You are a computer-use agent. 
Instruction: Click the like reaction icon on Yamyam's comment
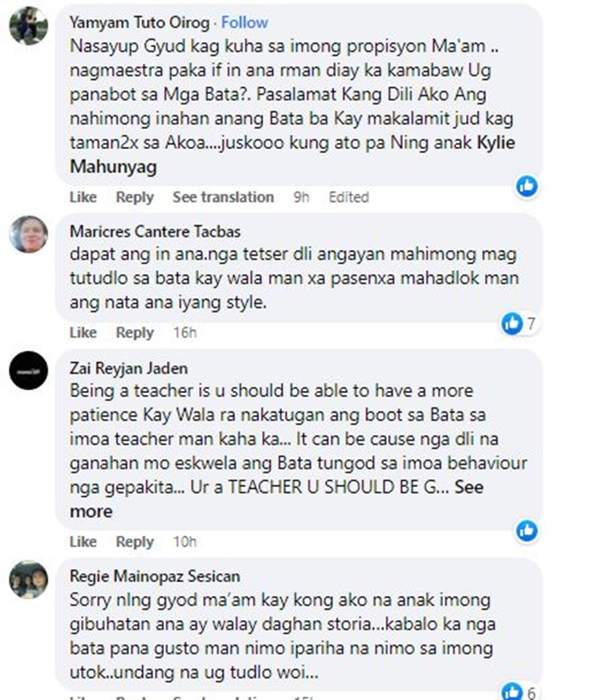click(x=527, y=186)
